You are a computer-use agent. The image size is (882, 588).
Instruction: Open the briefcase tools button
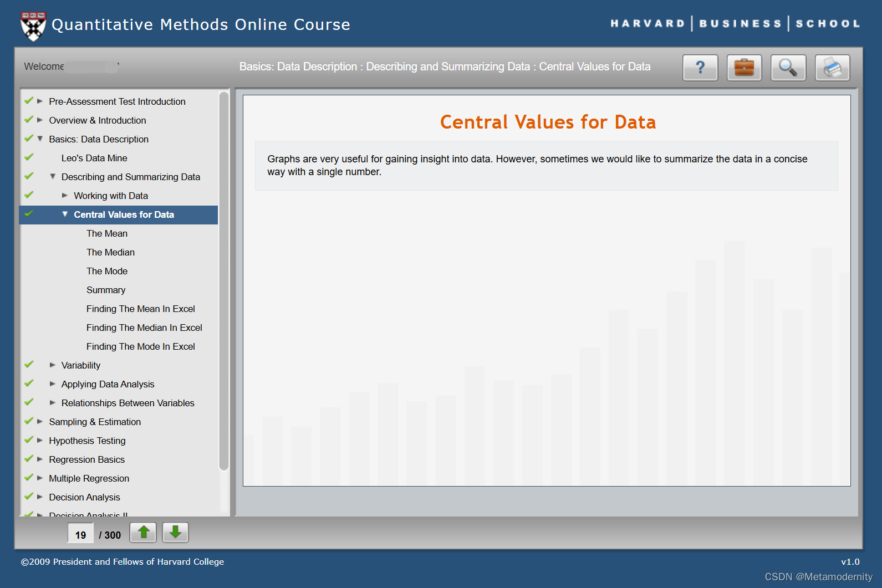pyautogui.click(x=744, y=68)
